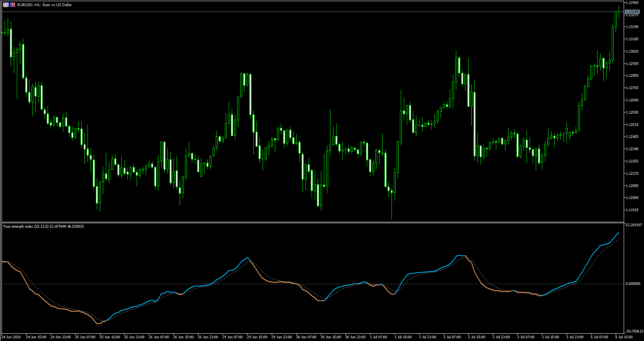Viewport: 644px width, 341px height.
Task: Click the 62.289187 indicator scale maximum
Action: coord(634,225)
